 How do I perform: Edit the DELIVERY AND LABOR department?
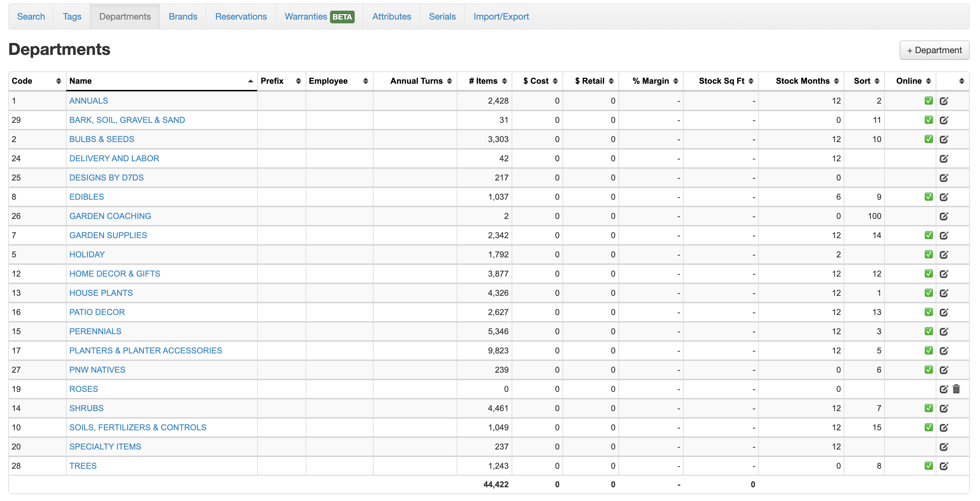944,159
